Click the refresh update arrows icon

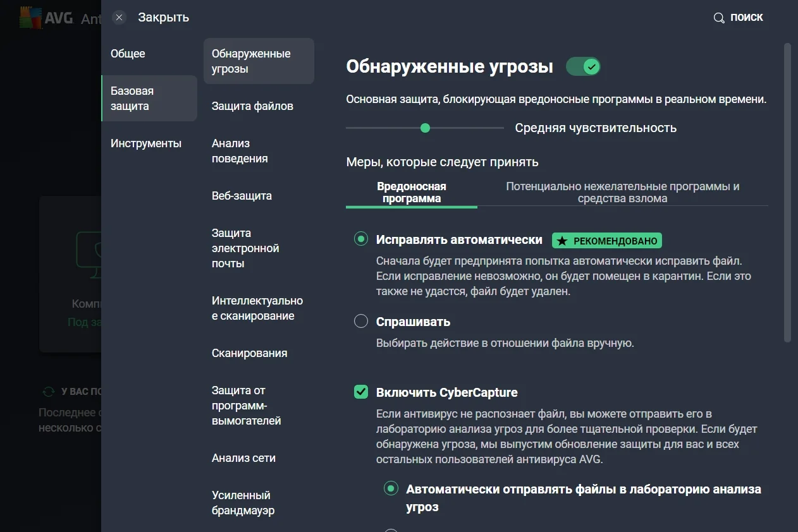coord(48,392)
